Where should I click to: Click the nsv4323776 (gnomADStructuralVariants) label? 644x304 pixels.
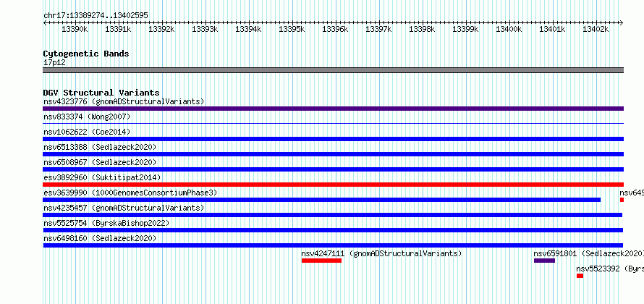pyautogui.click(x=124, y=101)
